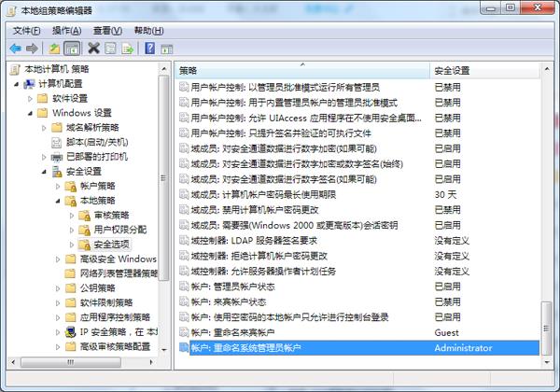Click the Show/Hide action pane icon
Image resolution: width=560 pixels, height=392 pixels.
(166, 49)
